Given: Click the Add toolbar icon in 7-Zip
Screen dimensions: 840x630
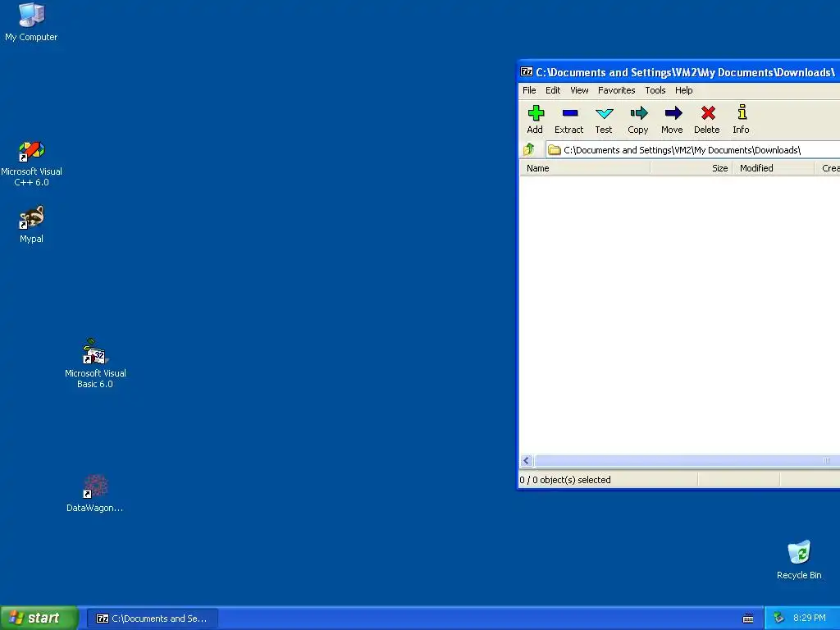Looking at the screenshot, I should pos(535,119).
